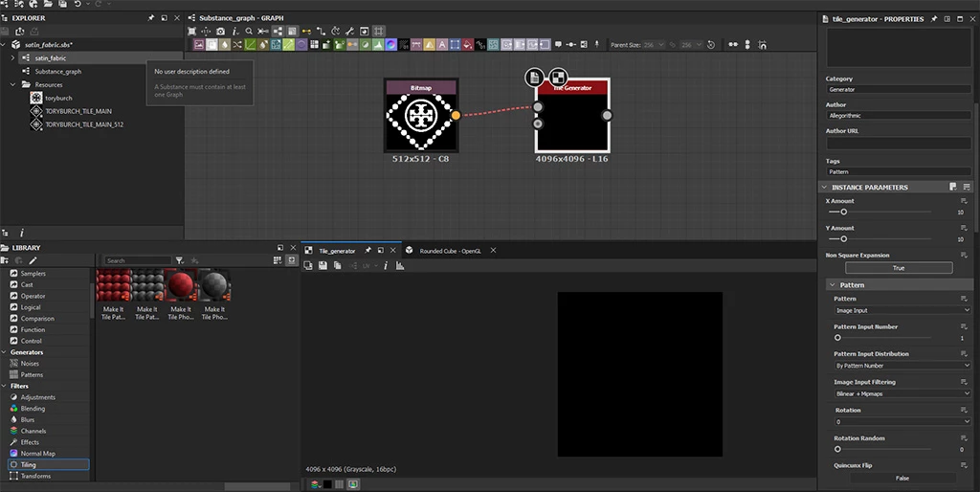This screenshot has width=980, height=492.
Task: Click the checker badge above Tile Generator node
Action: pyautogui.click(x=558, y=78)
